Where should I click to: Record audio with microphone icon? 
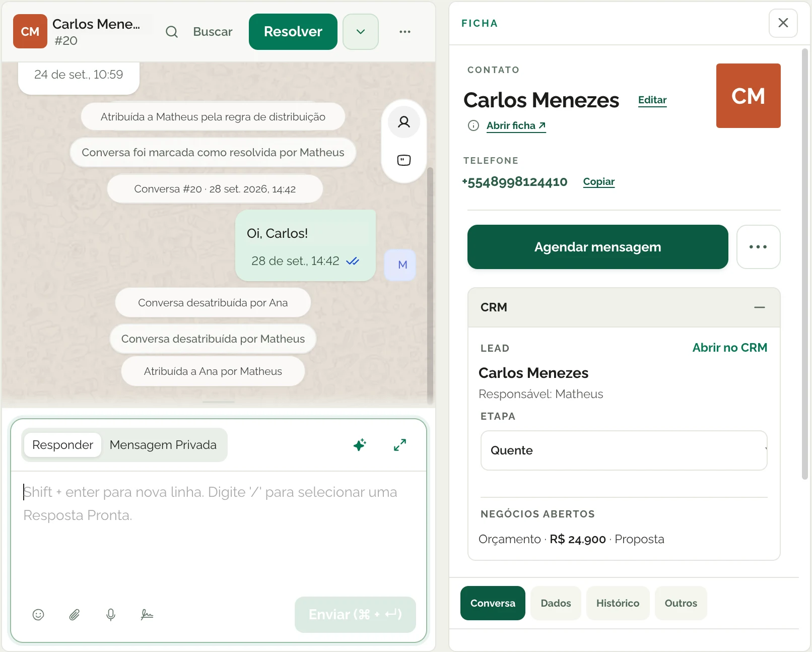click(111, 615)
